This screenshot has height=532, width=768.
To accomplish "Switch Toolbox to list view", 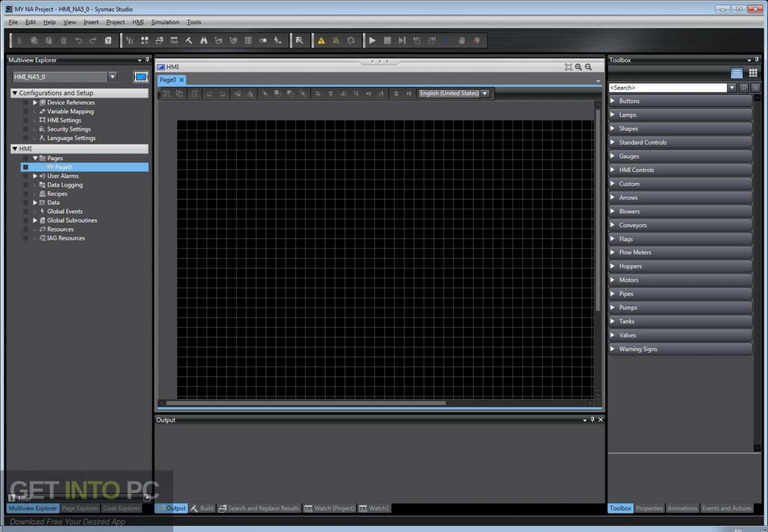I will coord(737,73).
